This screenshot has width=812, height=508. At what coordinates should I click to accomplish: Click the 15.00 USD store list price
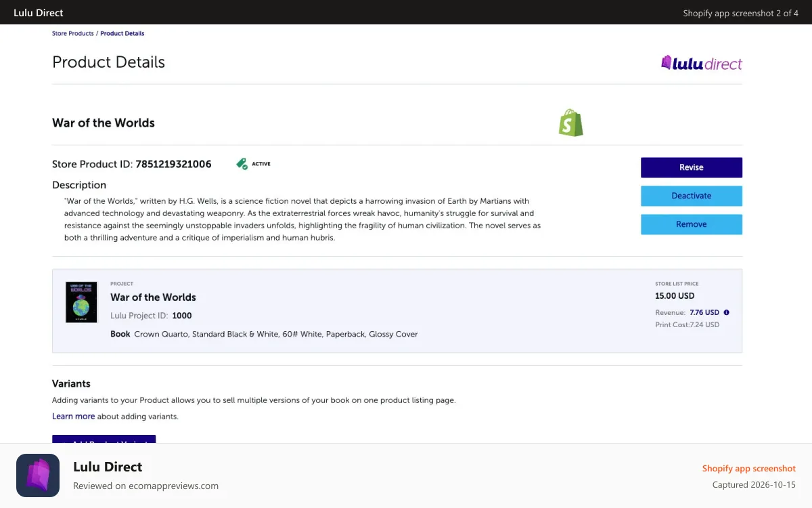[675, 296]
